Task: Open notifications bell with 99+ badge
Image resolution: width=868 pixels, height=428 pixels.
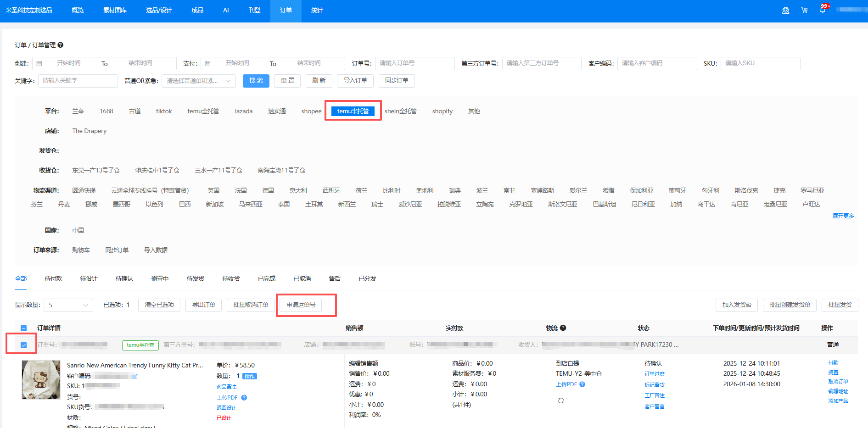Action: point(823,10)
